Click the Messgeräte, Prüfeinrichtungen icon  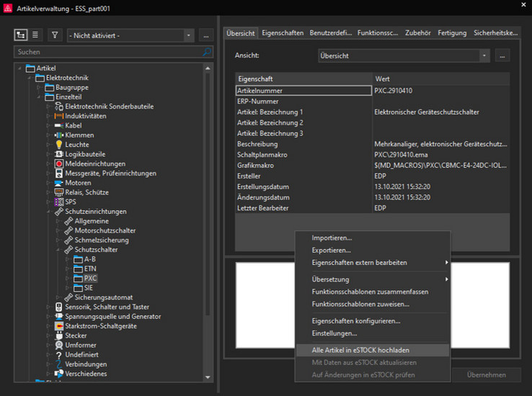tap(59, 174)
